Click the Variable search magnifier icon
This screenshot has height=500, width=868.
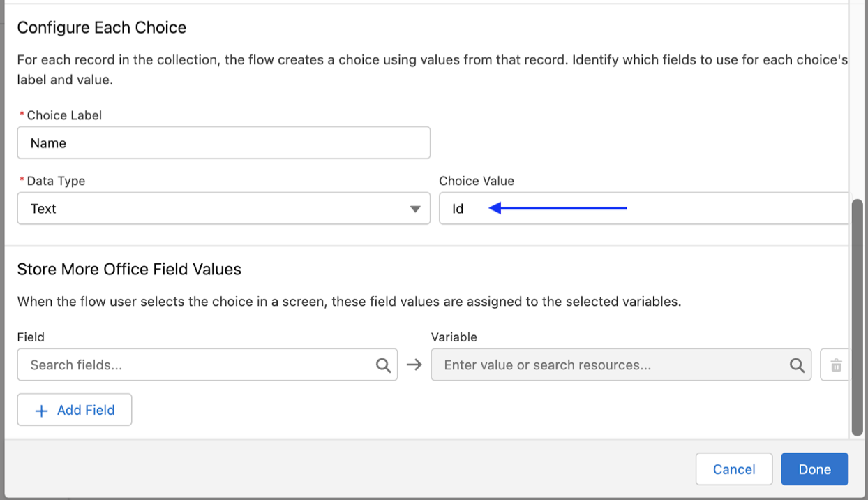pyautogui.click(x=798, y=365)
